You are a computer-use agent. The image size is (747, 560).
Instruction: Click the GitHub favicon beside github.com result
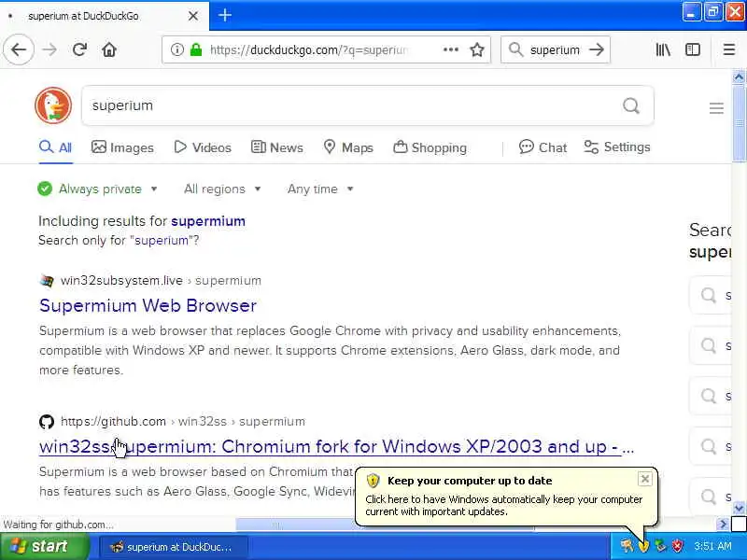46,422
